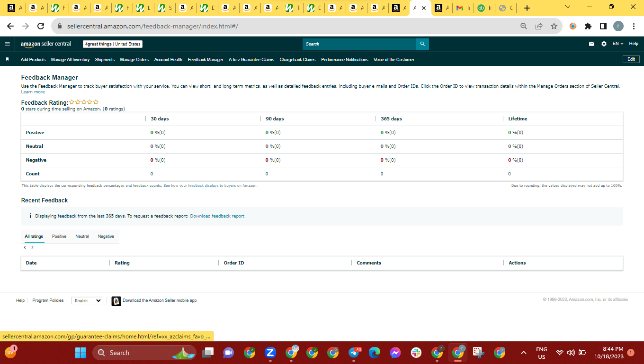Viewport: 644px width, 364px height.
Task: Open A-to-z Guarantee Claims
Action: tap(251, 60)
